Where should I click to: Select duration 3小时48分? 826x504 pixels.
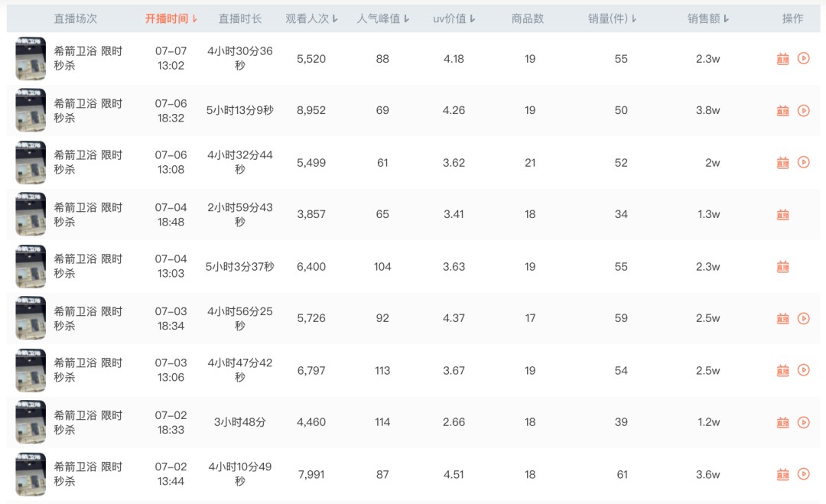pos(239,422)
